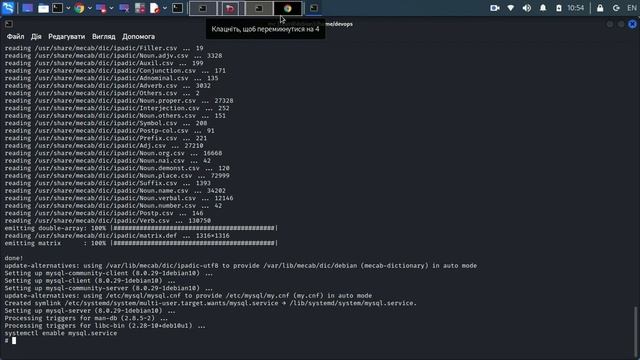
Task: Expand the terminal launcher dropdown arrow
Action: click(68, 8)
